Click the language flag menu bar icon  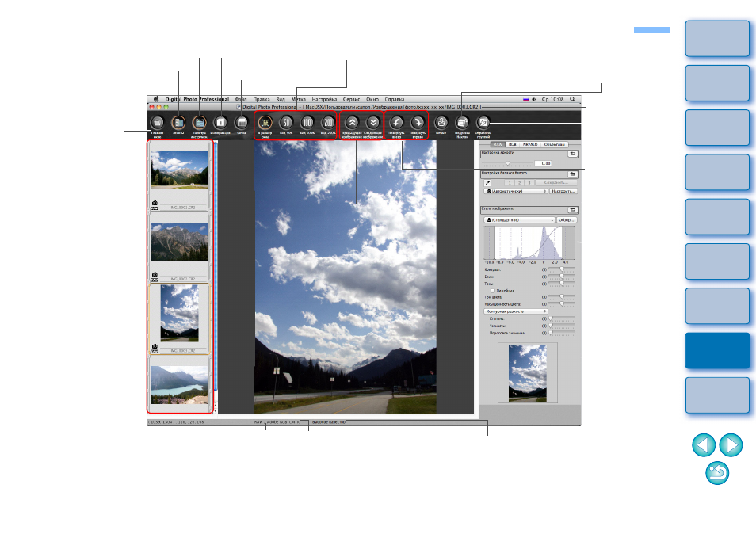coord(525,99)
